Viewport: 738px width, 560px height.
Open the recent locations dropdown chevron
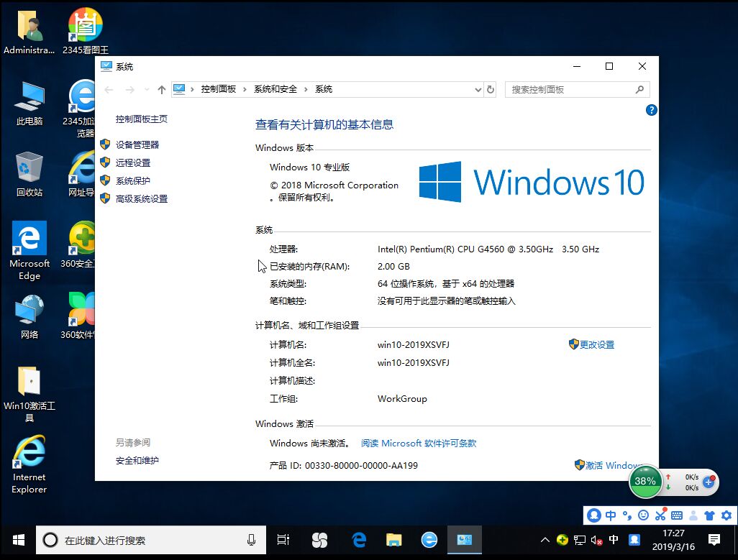click(x=147, y=89)
